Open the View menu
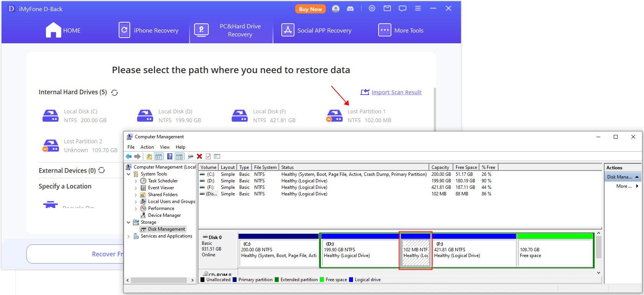This screenshot has height=295, width=644. pos(165,147)
